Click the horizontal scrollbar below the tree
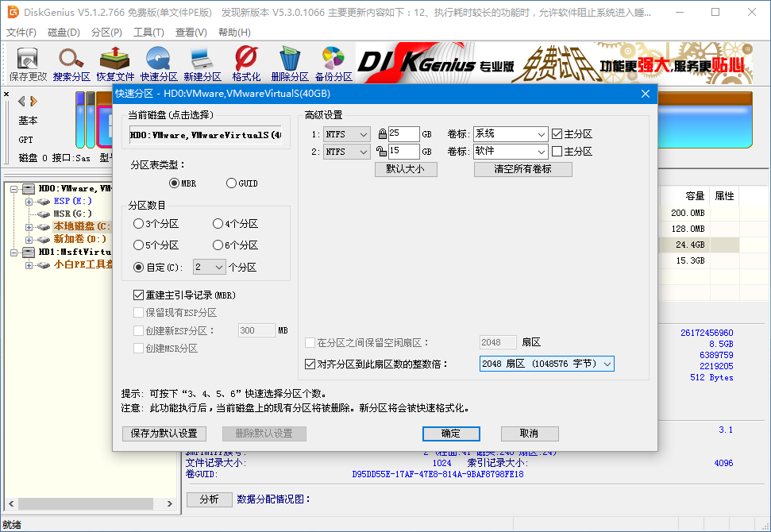771x532 pixels. 86,503
